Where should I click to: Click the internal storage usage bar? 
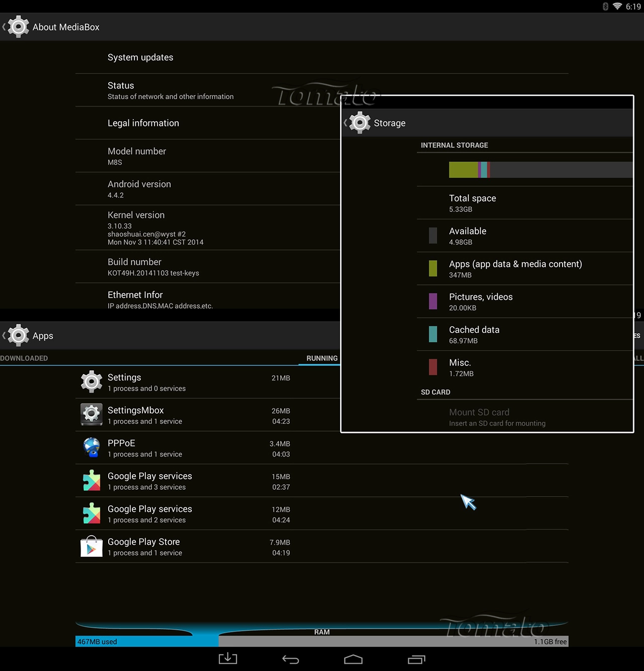coord(541,170)
